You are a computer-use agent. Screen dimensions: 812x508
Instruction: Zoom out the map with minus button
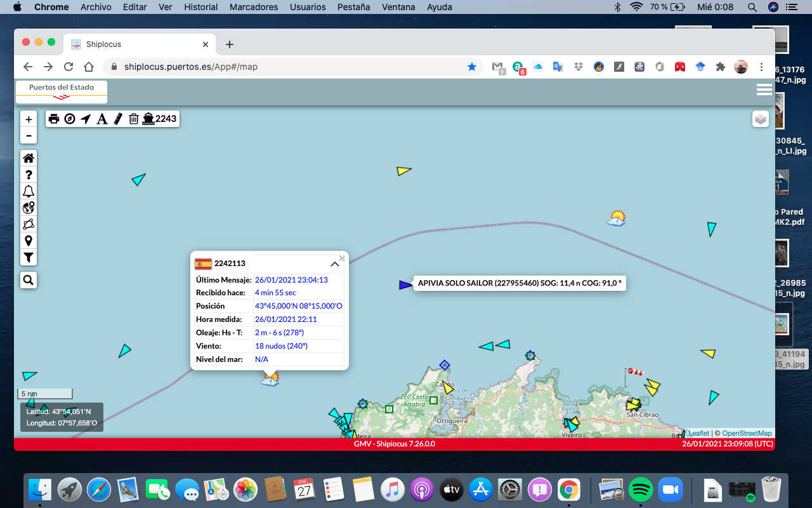tap(28, 135)
